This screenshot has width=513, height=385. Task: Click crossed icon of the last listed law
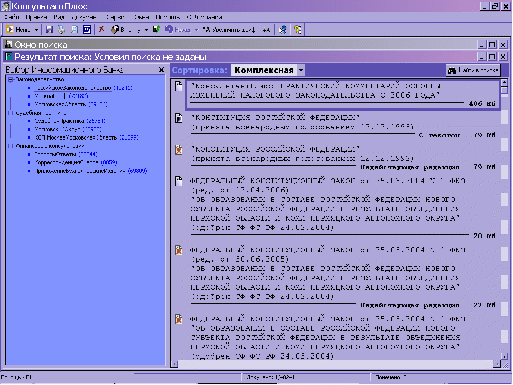179,319
